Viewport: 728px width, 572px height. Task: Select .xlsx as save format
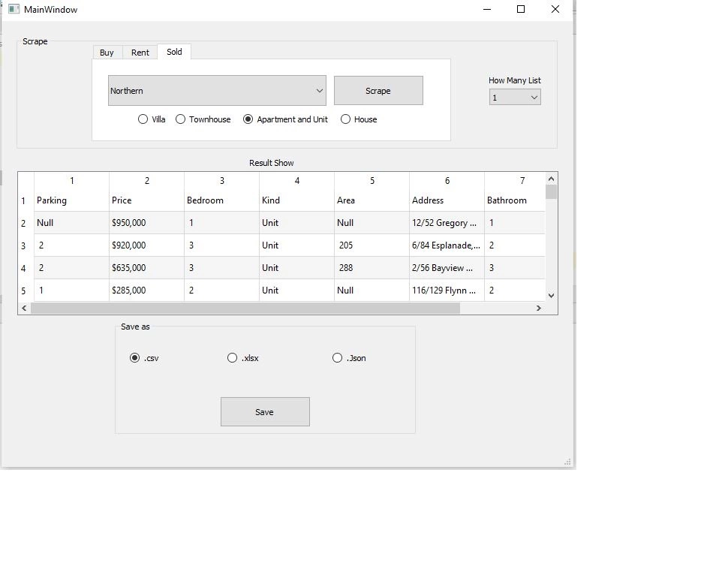click(x=233, y=358)
